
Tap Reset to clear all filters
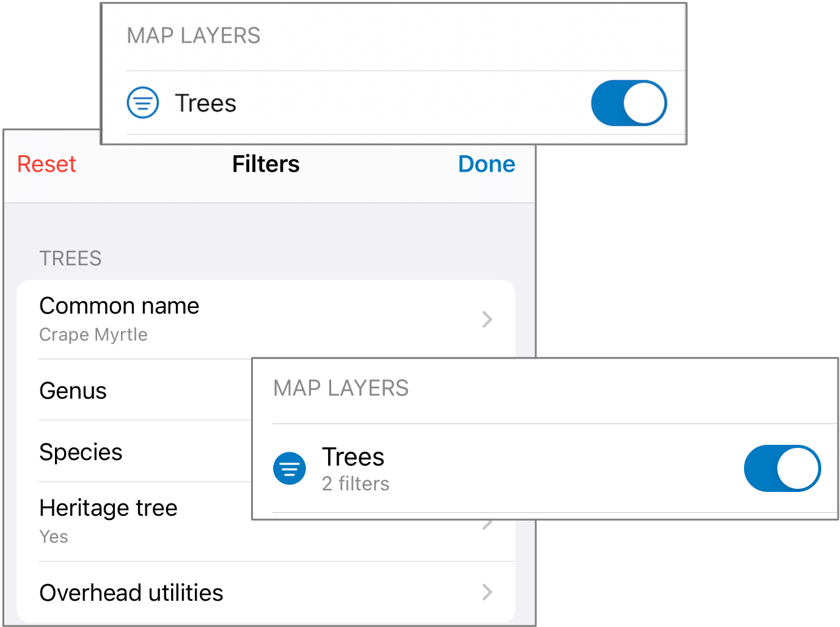point(46,164)
